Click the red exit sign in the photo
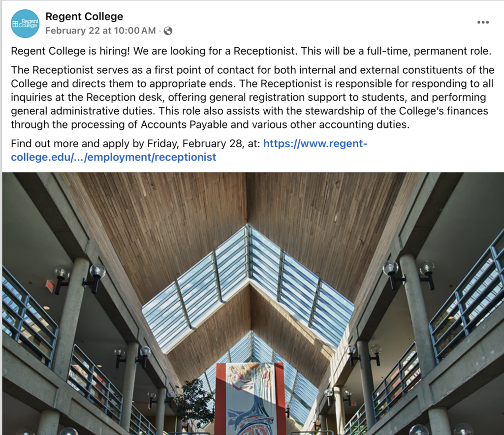 point(50,285)
